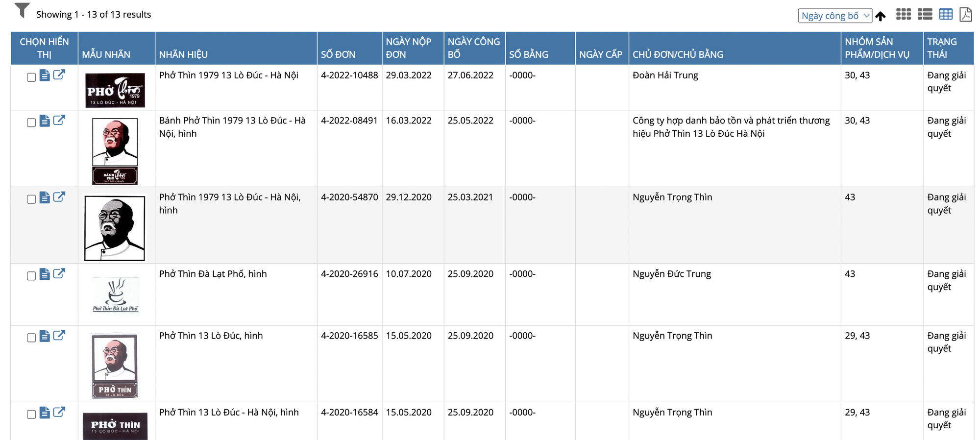Export results to PDF
Screen dimensions: 980x440
tap(966, 15)
